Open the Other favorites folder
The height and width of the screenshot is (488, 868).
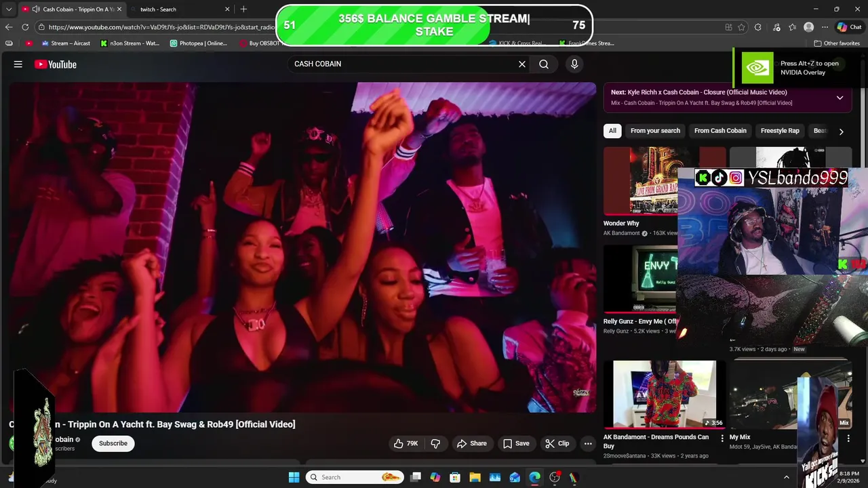pos(837,43)
